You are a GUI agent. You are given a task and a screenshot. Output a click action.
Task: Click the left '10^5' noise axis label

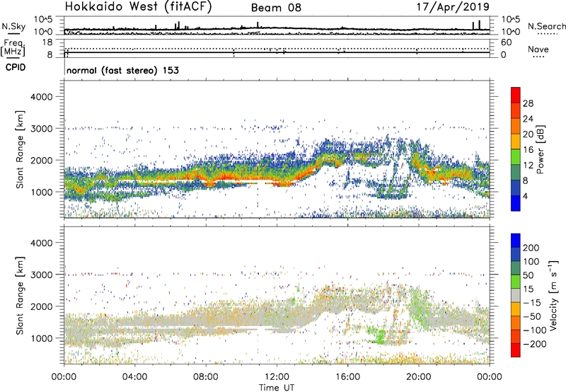click(43, 19)
